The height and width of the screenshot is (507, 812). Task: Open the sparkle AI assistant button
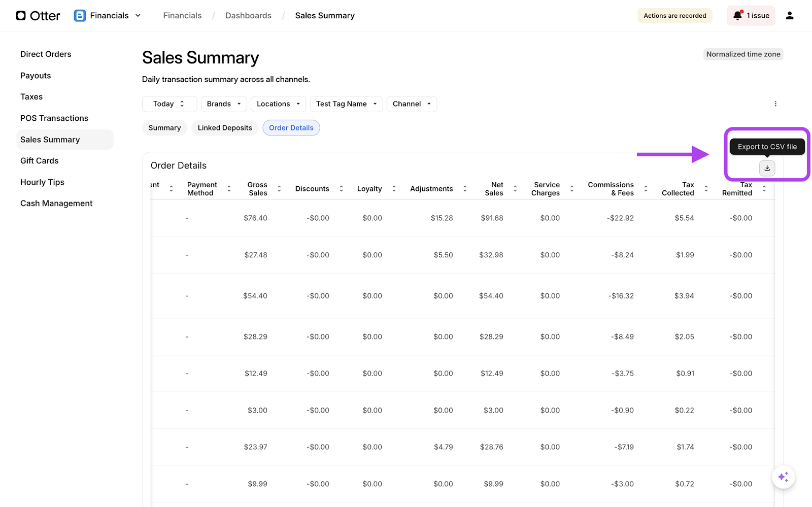click(783, 477)
